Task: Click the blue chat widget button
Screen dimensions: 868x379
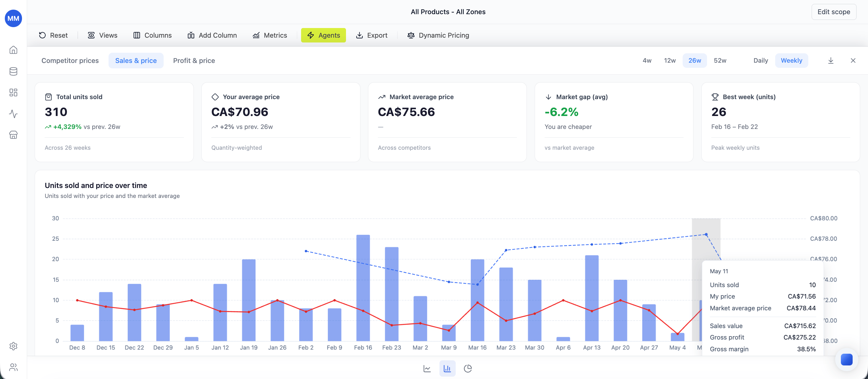Action: (x=846, y=359)
